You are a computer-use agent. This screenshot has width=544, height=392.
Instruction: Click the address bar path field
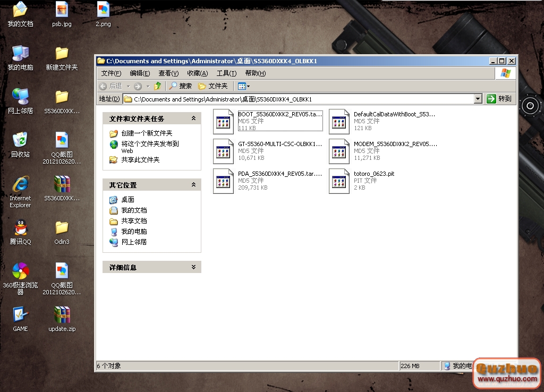(x=297, y=99)
